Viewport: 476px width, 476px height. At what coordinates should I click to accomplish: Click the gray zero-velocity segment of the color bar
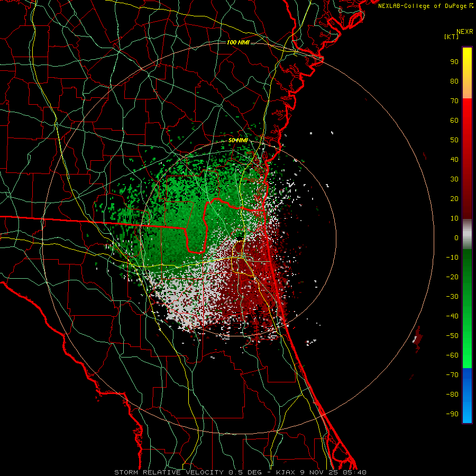[x=467, y=234]
